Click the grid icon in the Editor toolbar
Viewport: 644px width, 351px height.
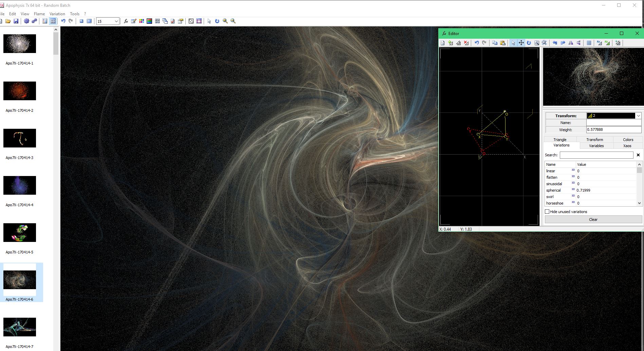(x=589, y=43)
